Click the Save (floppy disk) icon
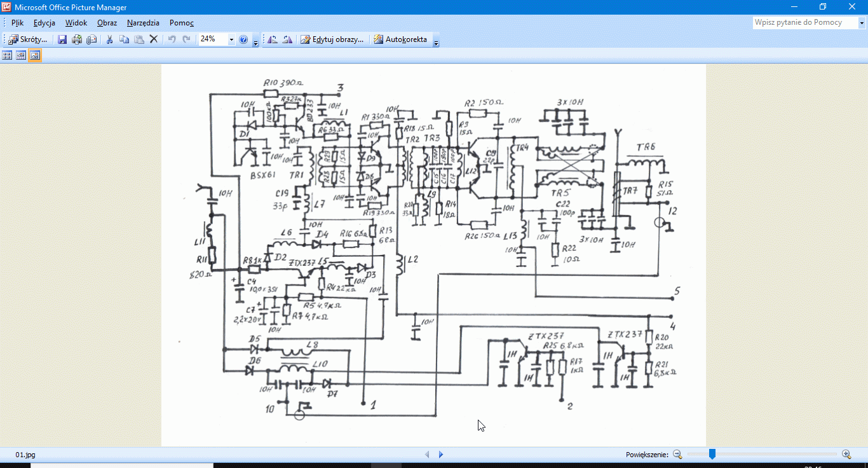 62,39
